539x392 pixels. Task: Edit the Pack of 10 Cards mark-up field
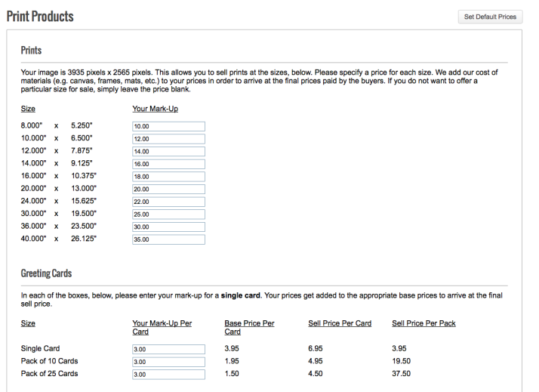168,362
